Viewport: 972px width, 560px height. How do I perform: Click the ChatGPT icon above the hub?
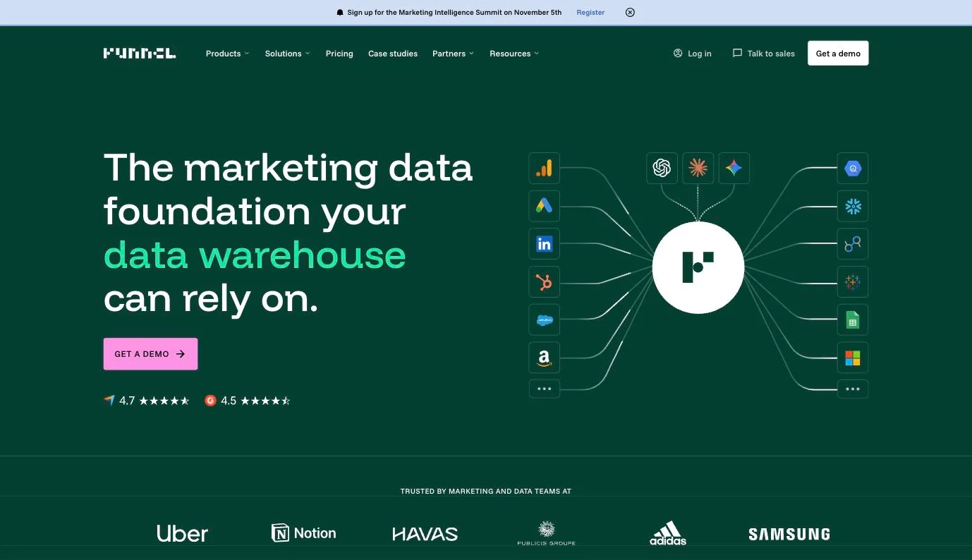coord(662,168)
